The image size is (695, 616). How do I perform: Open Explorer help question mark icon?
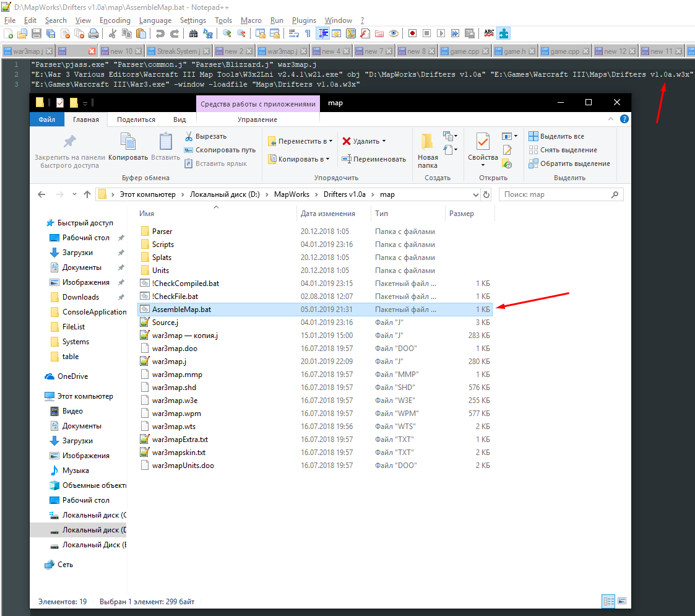[x=624, y=119]
